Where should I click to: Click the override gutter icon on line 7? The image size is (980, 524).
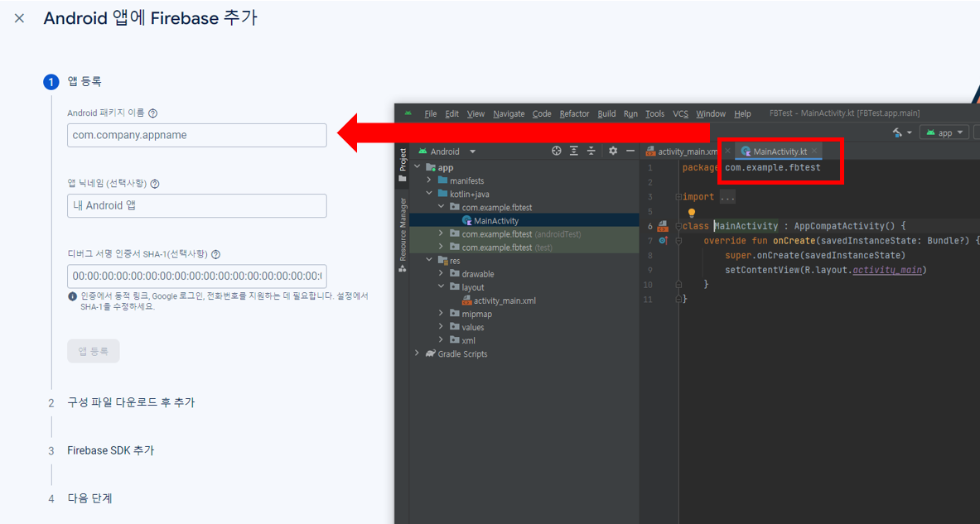point(663,240)
